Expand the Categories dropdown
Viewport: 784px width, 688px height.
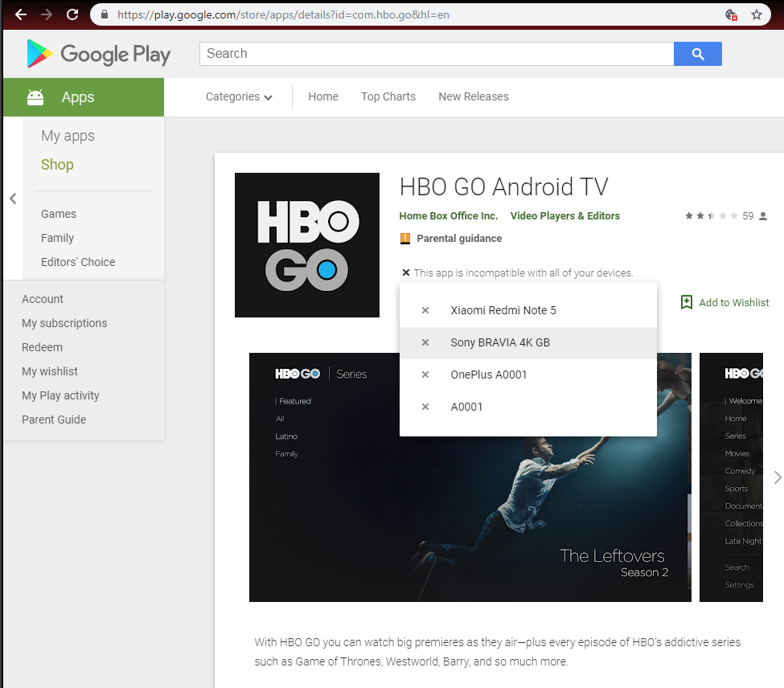pos(239,96)
